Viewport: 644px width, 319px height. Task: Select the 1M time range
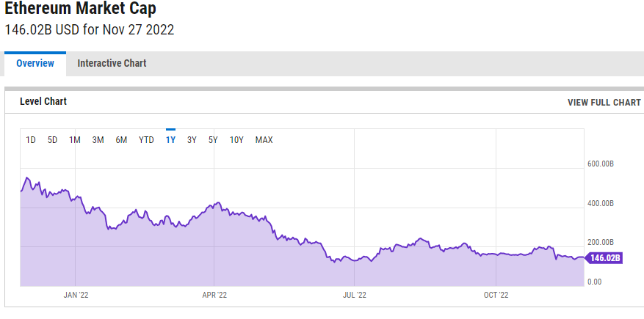point(75,140)
